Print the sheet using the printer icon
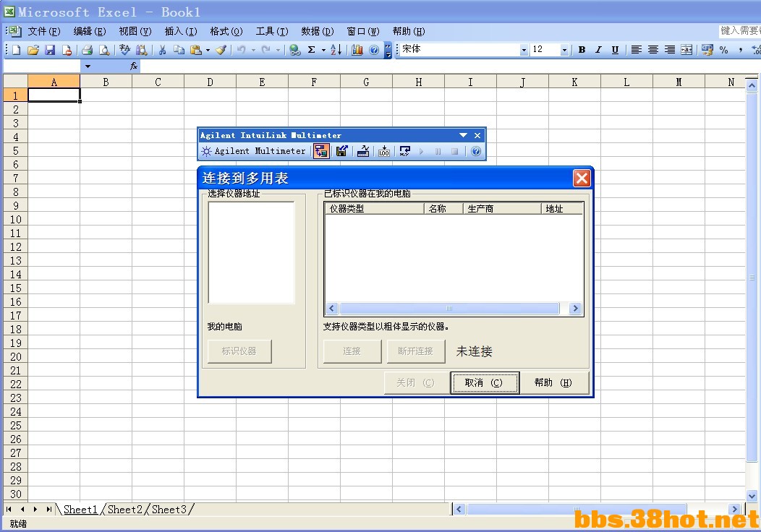The height and width of the screenshot is (532, 761). (x=88, y=50)
